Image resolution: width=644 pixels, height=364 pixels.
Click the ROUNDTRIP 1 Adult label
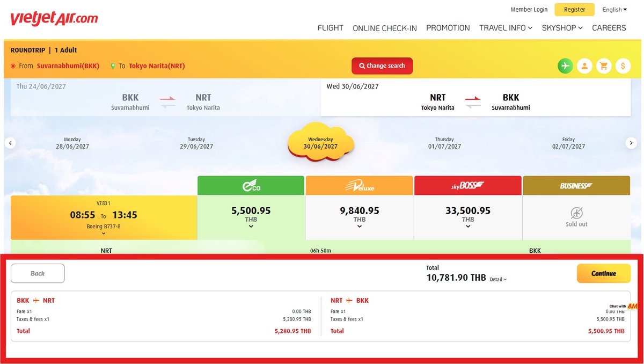(x=44, y=50)
